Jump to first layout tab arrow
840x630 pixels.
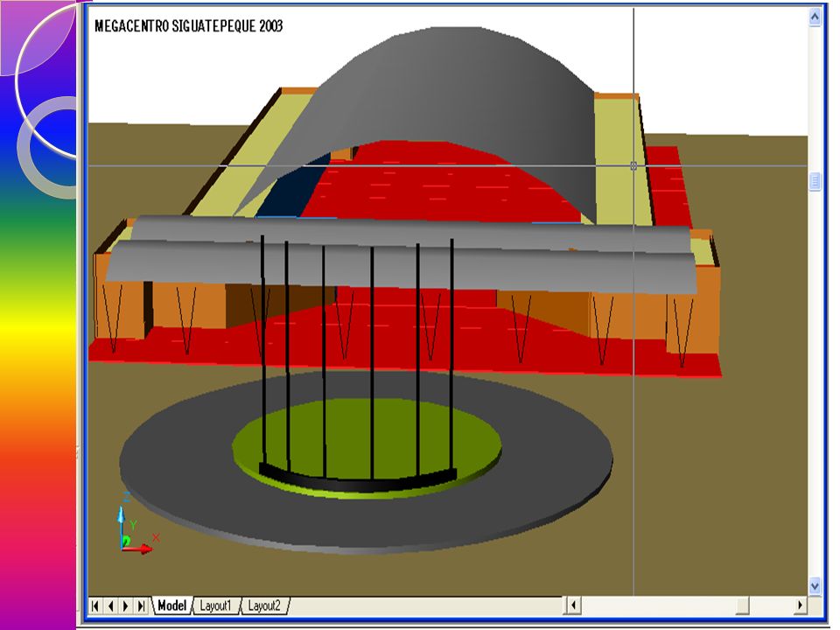tap(95, 605)
